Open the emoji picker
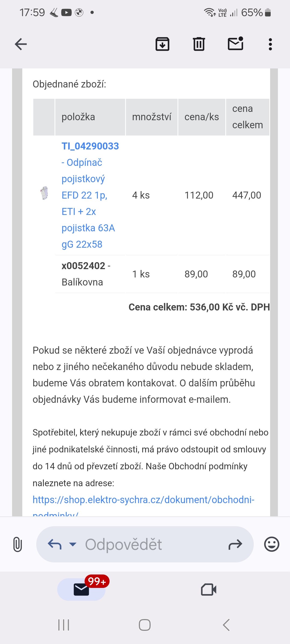 [x=271, y=544]
